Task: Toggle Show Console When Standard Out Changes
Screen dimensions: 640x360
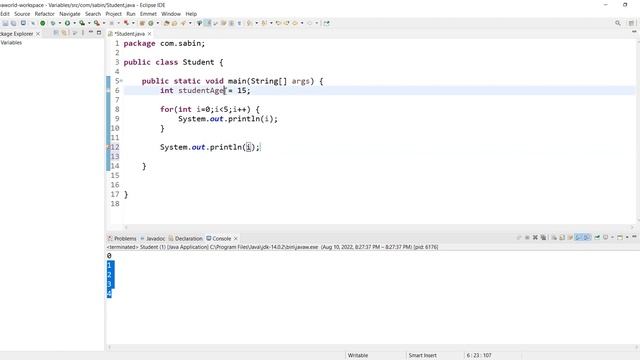Action: [578, 237]
